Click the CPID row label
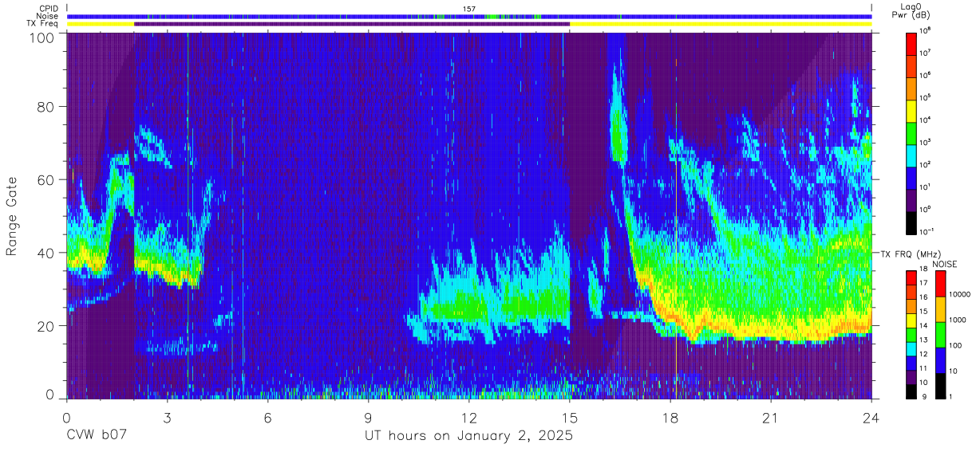Viewport: 980px width, 452px height. tap(49, 9)
